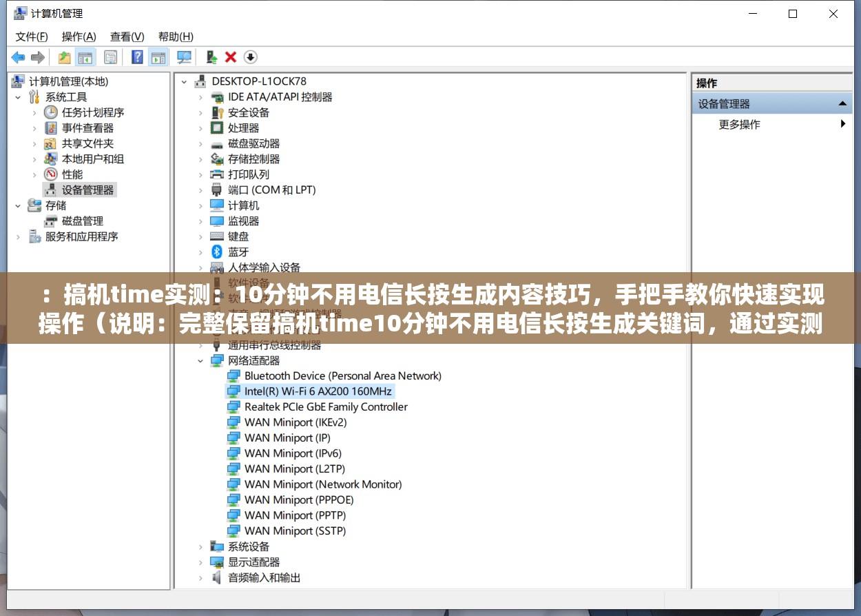This screenshot has height=616, width=861.
Task: Toggle Show/Hide action pane toolbar button
Action: [x=158, y=57]
